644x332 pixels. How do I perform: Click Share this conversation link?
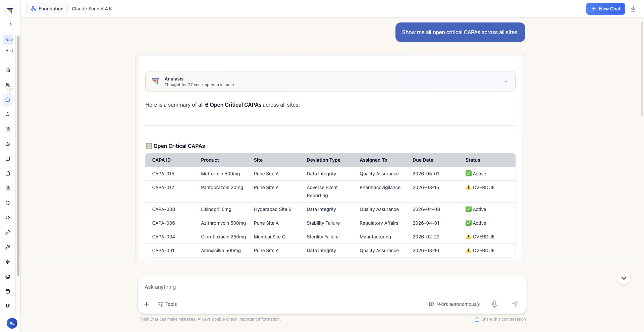[x=500, y=319]
